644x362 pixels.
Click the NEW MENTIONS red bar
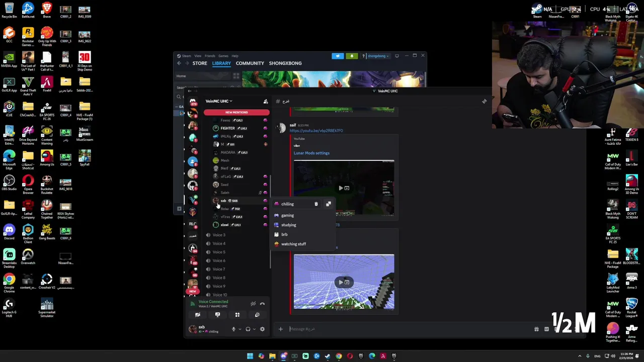coord(236,112)
